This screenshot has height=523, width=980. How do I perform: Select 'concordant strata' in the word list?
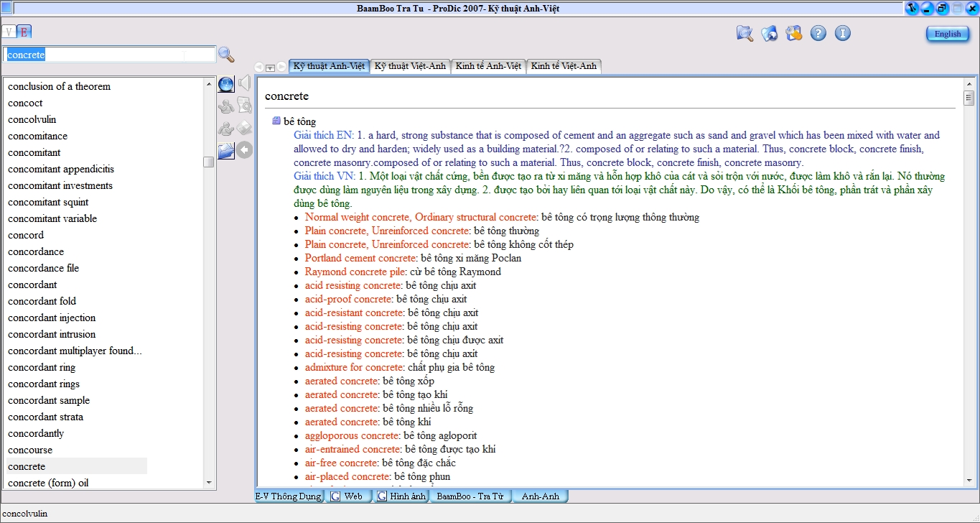pyautogui.click(x=45, y=417)
